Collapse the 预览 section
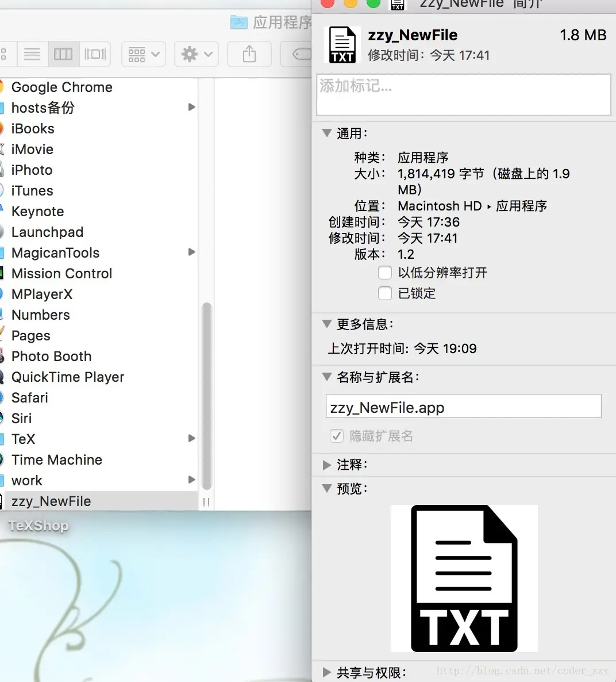 (327, 488)
